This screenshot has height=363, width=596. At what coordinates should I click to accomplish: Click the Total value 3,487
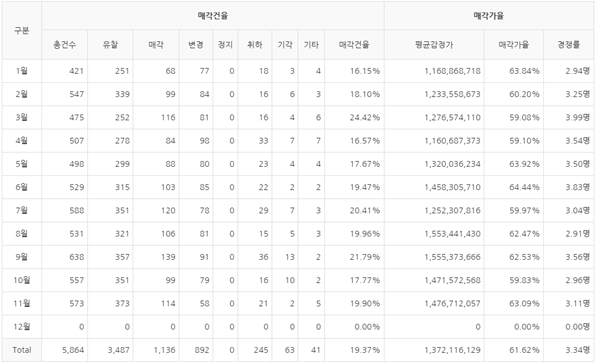point(119,350)
